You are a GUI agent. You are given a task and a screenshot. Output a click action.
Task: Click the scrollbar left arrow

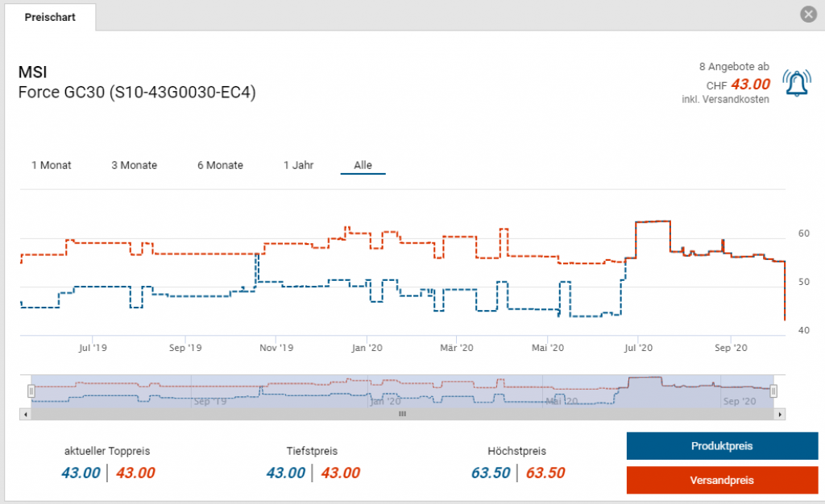[26, 414]
